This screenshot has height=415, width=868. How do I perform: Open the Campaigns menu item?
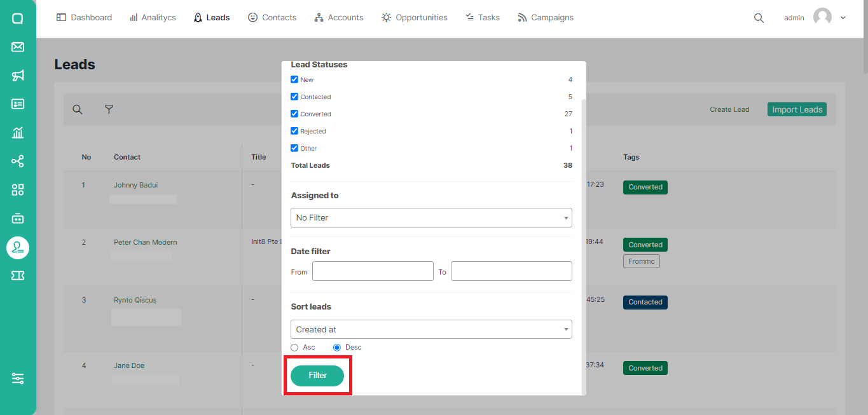click(x=546, y=18)
